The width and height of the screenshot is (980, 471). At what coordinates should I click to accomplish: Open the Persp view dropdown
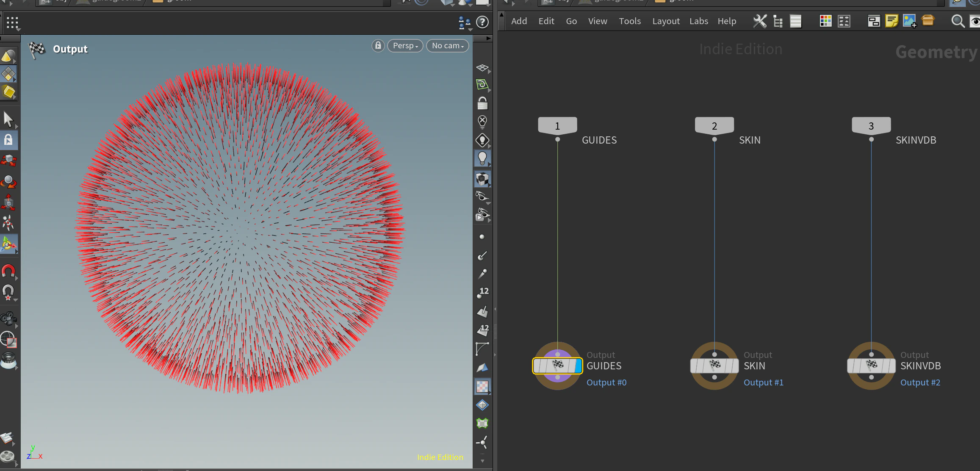(405, 46)
